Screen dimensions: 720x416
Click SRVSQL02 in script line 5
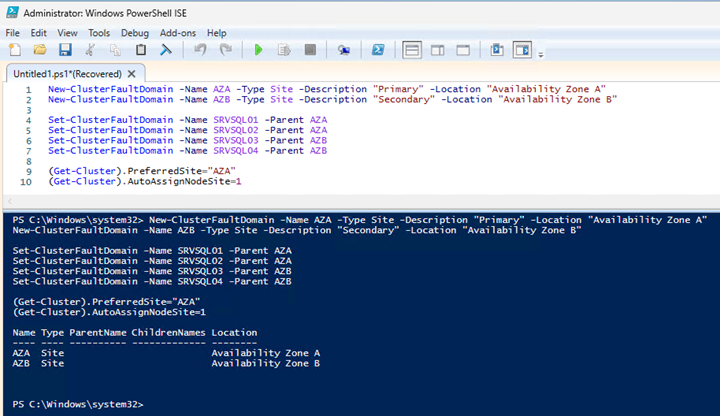coord(236,130)
